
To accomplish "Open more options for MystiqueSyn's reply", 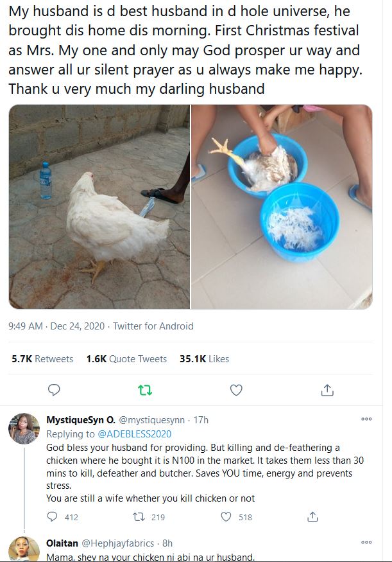I will (x=366, y=419).
